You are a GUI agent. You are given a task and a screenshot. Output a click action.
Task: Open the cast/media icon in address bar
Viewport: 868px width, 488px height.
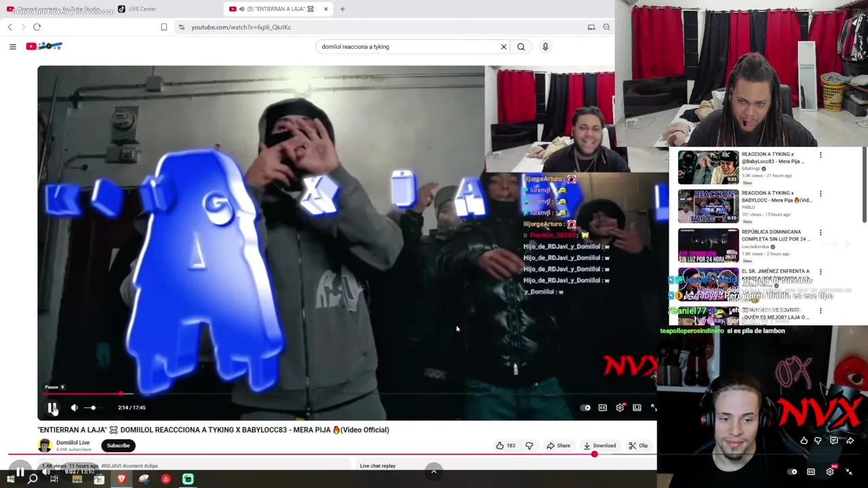tap(591, 27)
